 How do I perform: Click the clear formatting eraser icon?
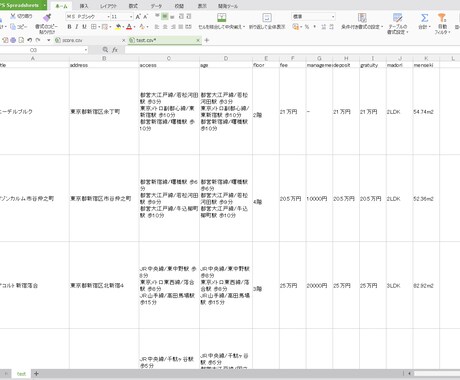point(142,27)
